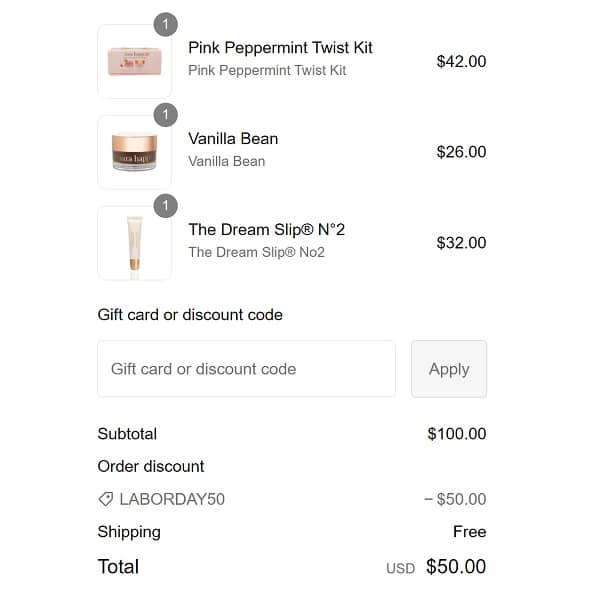
Task: Focus the gift card or discount code field
Action: click(246, 369)
